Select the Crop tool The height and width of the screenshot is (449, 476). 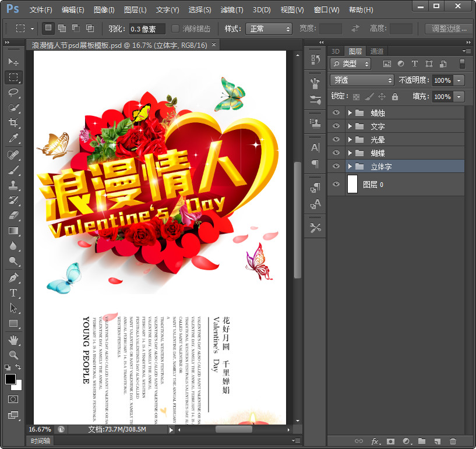pos(13,122)
